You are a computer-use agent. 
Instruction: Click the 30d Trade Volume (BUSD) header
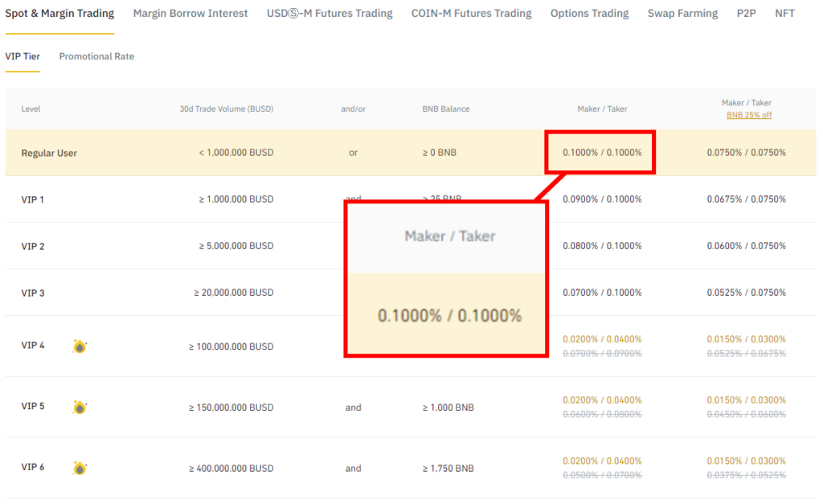tap(226, 109)
